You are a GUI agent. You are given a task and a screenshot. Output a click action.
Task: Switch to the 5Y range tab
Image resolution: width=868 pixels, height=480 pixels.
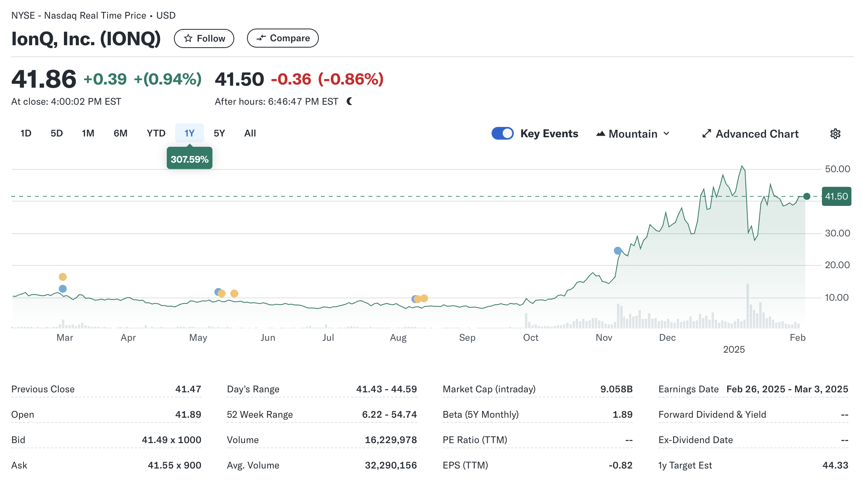tap(219, 133)
